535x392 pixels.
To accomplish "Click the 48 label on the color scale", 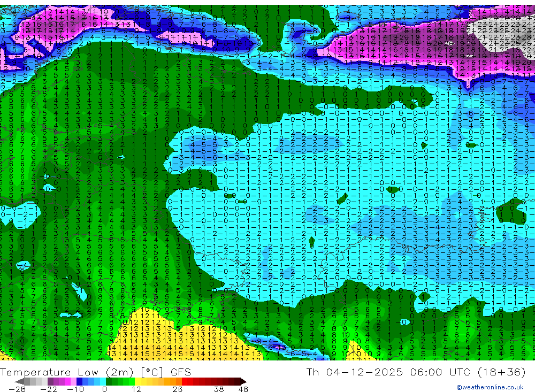I will click(x=243, y=389).
